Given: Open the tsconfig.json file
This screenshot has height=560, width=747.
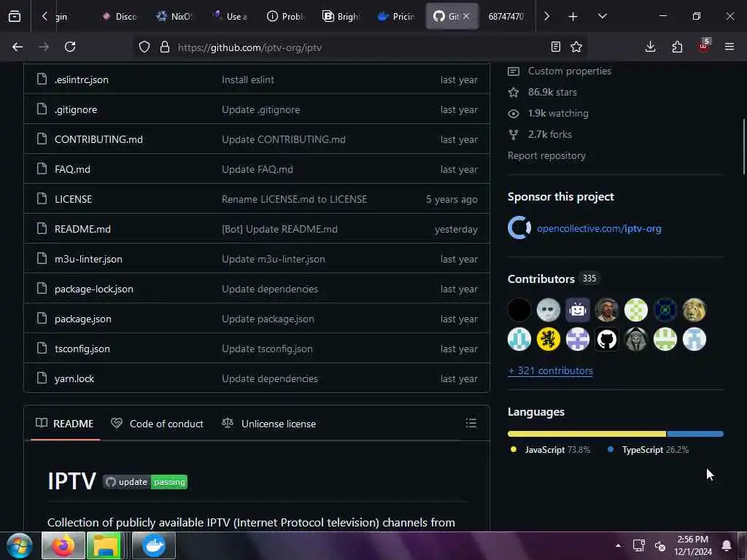Looking at the screenshot, I should 82,349.
